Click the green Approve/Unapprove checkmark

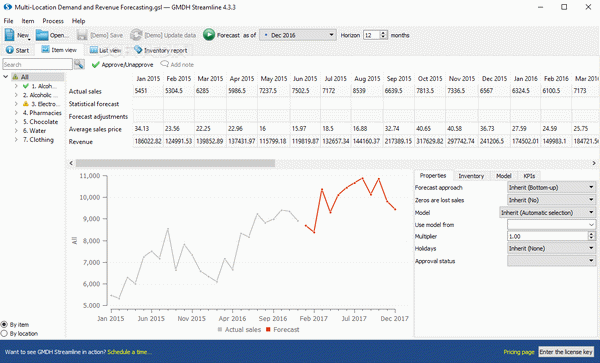pyautogui.click(x=95, y=65)
